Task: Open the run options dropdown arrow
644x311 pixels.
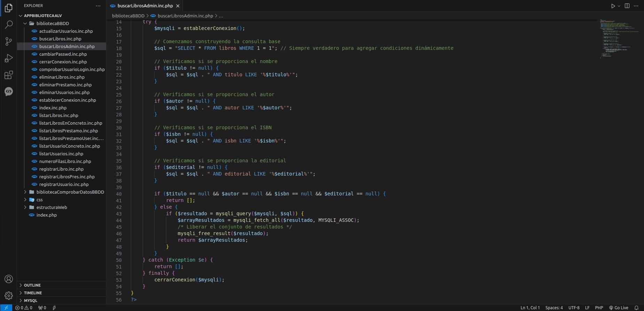Action: tap(619, 6)
